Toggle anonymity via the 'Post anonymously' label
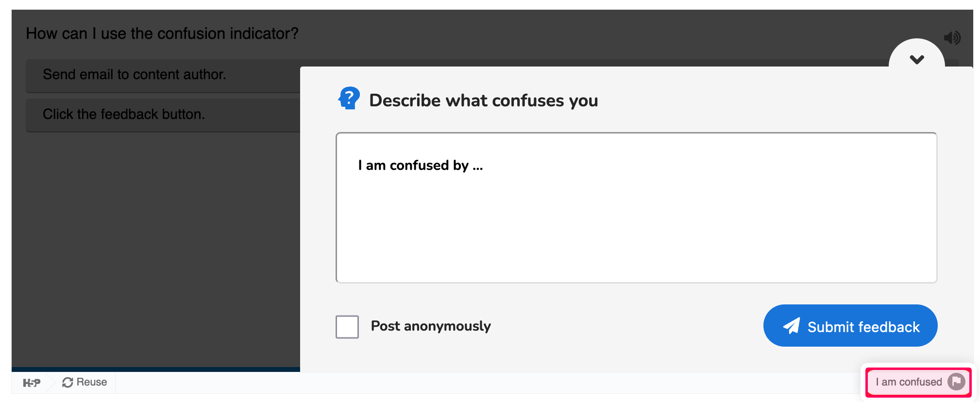 (430, 326)
